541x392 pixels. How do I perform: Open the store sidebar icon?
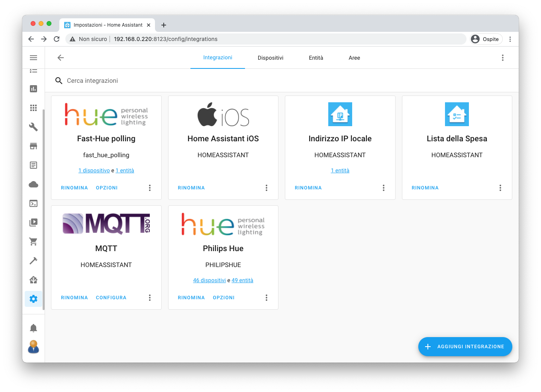[x=33, y=146]
